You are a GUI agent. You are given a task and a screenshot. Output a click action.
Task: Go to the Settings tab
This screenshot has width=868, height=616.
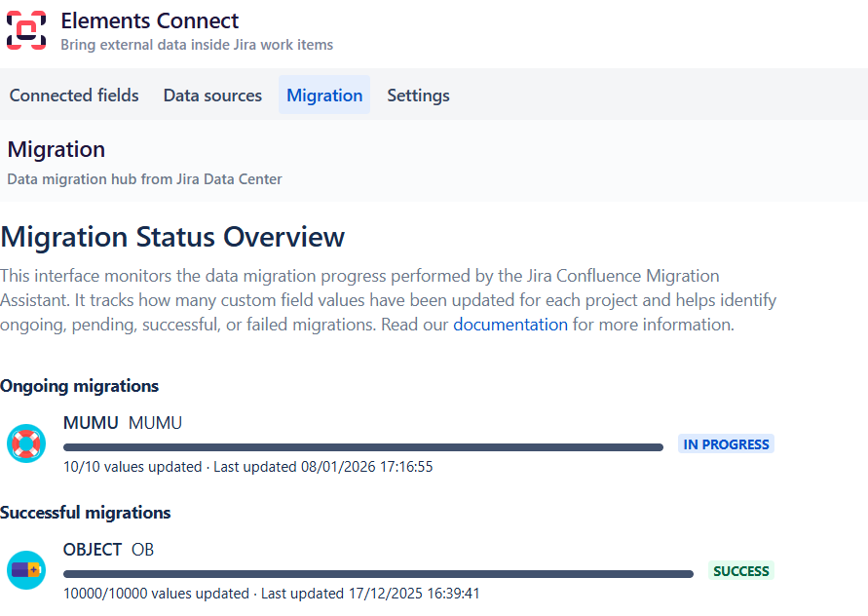click(418, 96)
